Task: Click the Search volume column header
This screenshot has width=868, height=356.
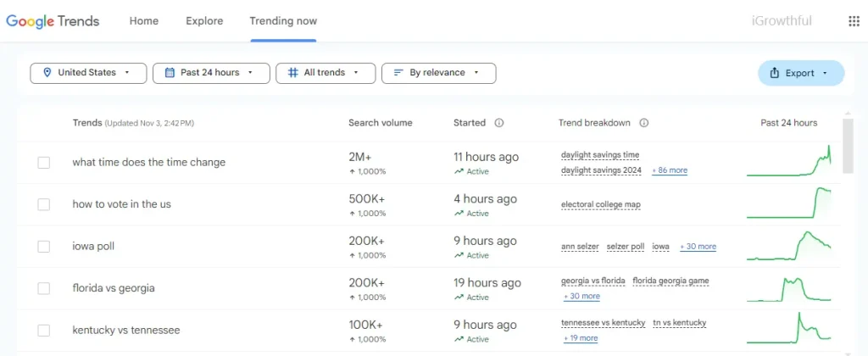Action: click(381, 123)
